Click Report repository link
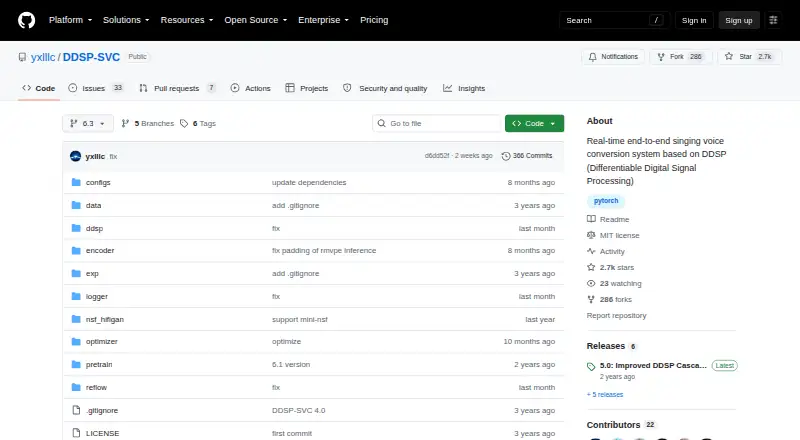 (616, 315)
